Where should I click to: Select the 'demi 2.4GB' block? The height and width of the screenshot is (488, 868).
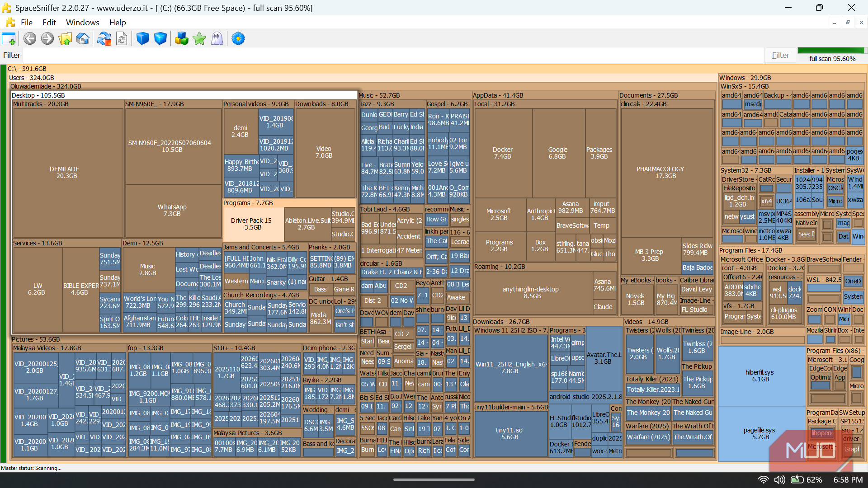point(241,131)
